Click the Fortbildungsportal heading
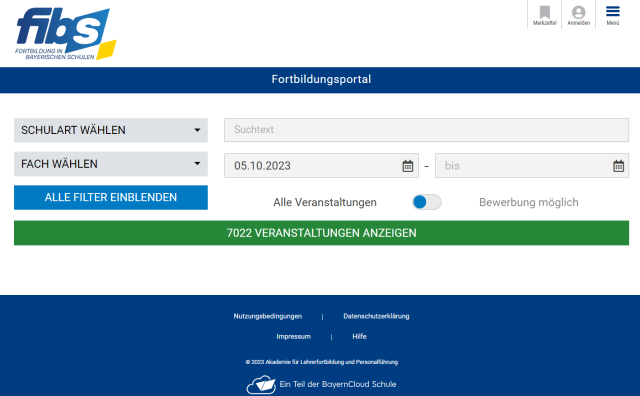The height and width of the screenshot is (396, 640). (321, 79)
